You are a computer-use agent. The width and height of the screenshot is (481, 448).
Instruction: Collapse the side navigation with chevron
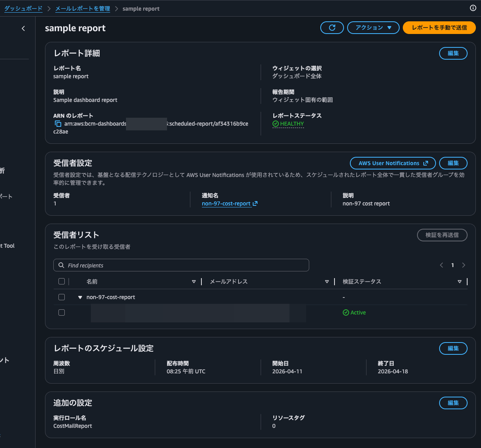tap(23, 28)
